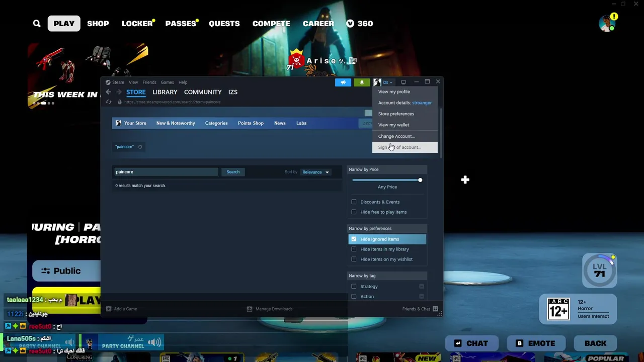This screenshot has height=362, width=644.
Task: Click the LVL 71 level badge
Action: tap(599, 270)
